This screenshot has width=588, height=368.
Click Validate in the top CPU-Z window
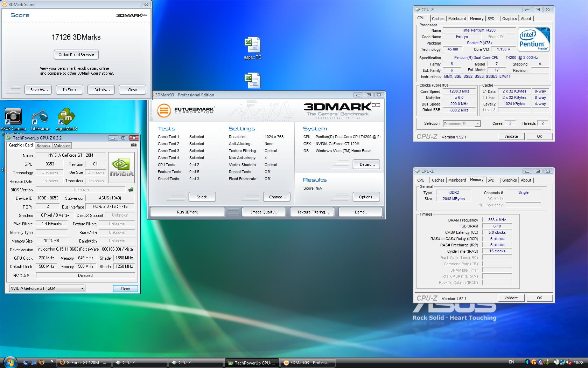point(511,136)
